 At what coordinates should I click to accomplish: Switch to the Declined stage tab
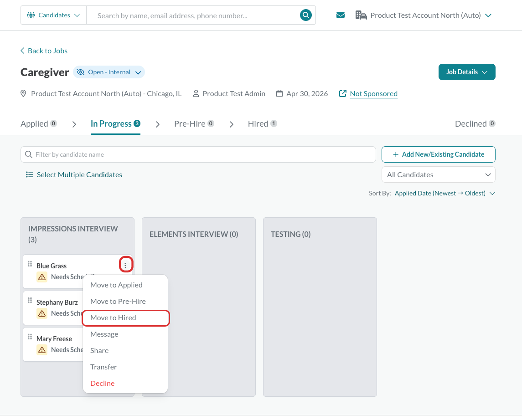pyautogui.click(x=475, y=124)
